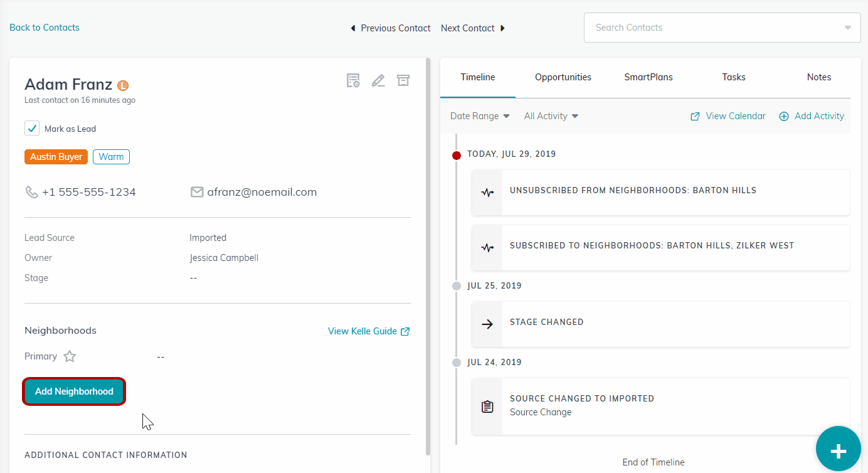Click the arrow icon on Stage Changed
The width and height of the screenshot is (868, 473).
[x=487, y=324]
